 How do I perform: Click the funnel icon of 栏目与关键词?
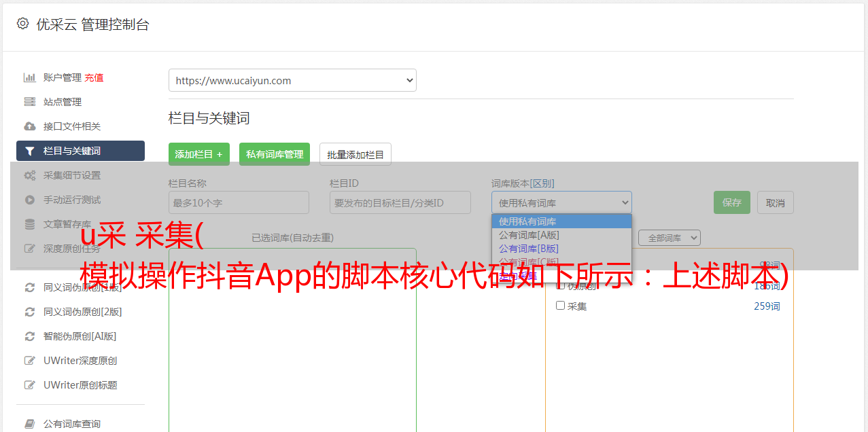29,151
